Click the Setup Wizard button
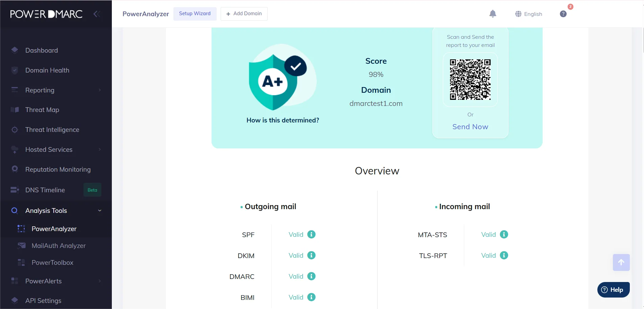Screen dimensions: 644x309 pyautogui.click(x=195, y=14)
